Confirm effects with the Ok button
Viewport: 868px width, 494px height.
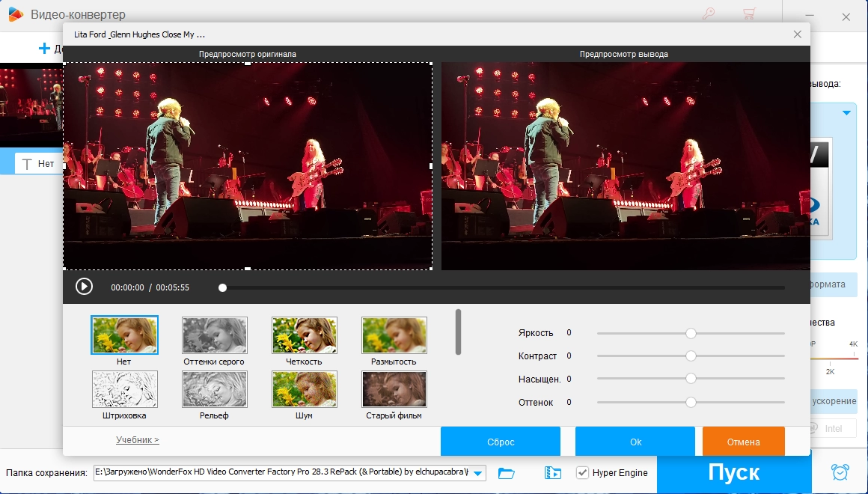point(635,442)
